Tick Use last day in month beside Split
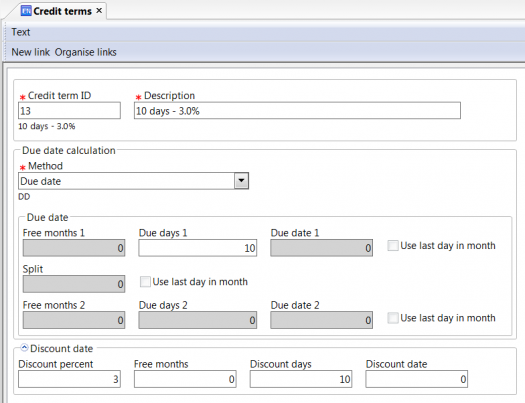This screenshot has width=525, height=403. coord(145,281)
